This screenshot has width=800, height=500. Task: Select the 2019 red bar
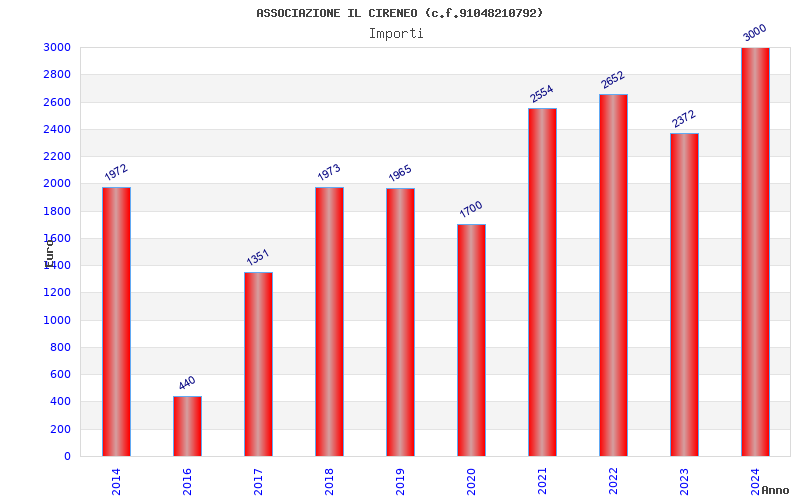pos(400,322)
